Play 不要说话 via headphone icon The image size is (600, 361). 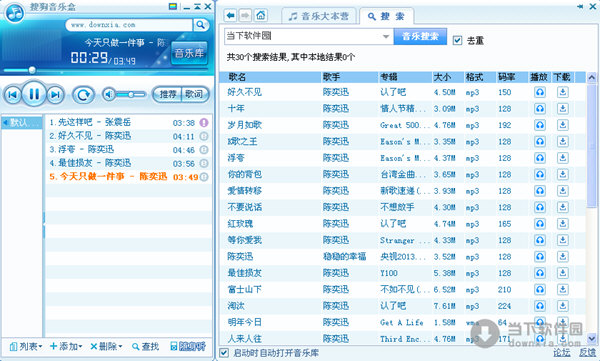tap(540, 207)
